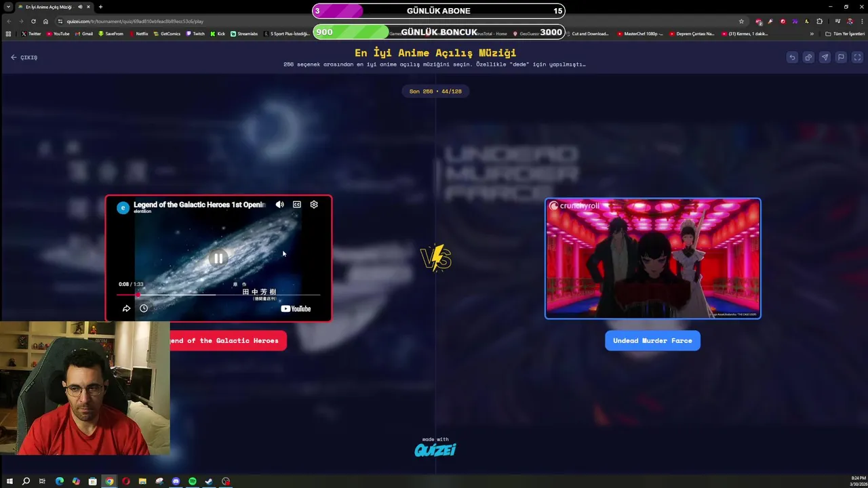This screenshot has width=868, height=488.
Task: Open the Windows Start menu
Action: (9, 481)
